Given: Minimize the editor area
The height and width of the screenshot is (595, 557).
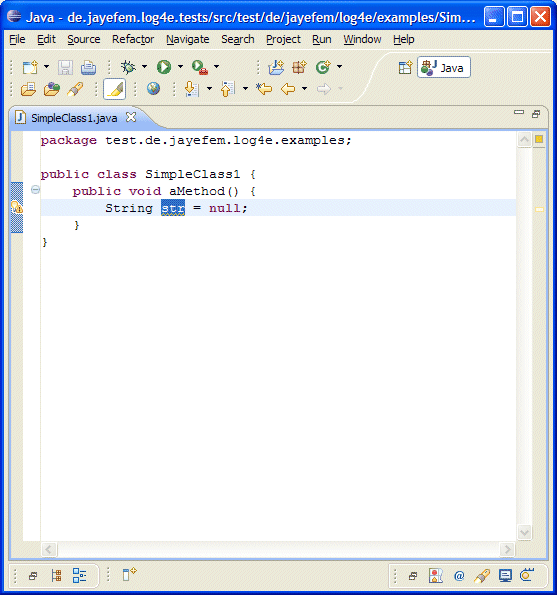Looking at the screenshot, I should (519, 112).
